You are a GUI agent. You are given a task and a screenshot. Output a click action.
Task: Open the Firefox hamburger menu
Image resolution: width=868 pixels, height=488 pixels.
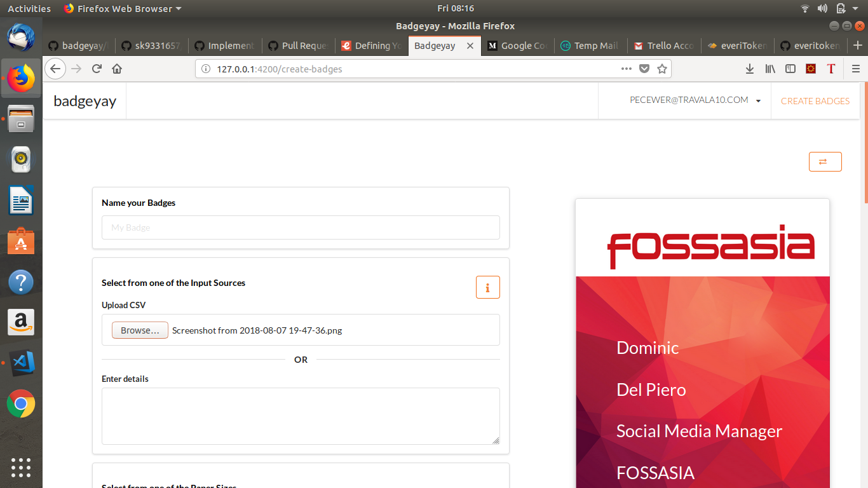[x=856, y=69]
